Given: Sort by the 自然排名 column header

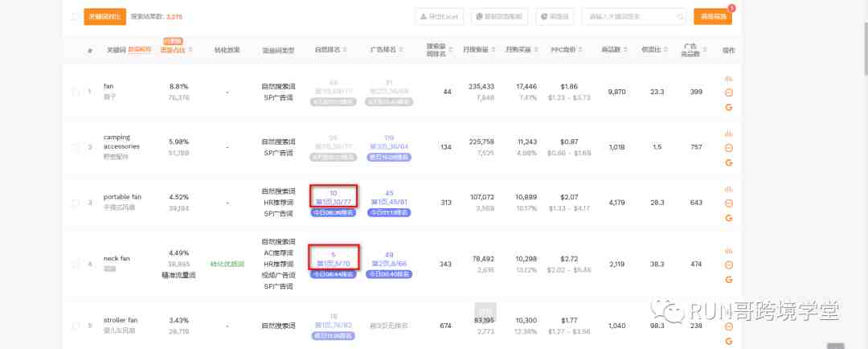Looking at the screenshot, I should coord(333,50).
